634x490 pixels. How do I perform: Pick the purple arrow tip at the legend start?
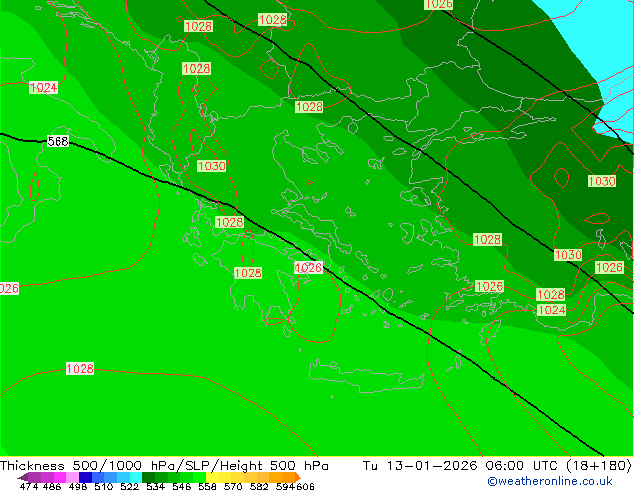(23, 477)
